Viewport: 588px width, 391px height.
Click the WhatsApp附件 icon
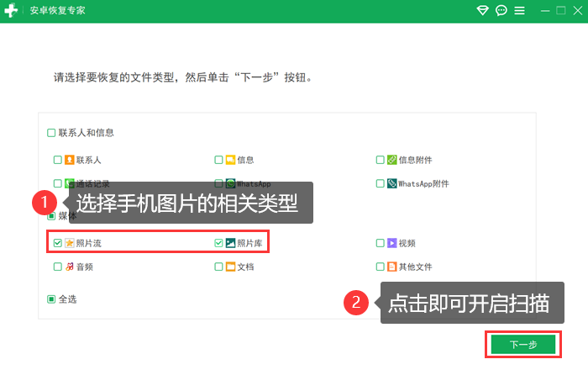[391, 183]
